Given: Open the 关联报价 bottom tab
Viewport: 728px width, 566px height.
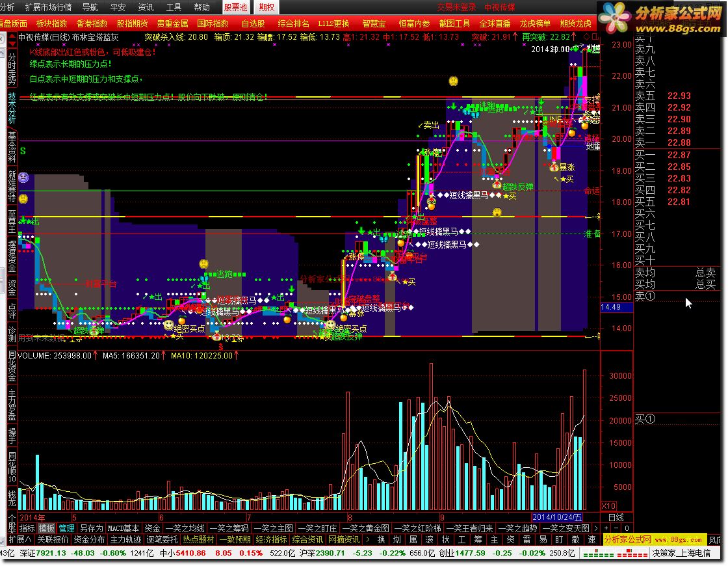Looking at the screenshot, I should click(53, 539).
